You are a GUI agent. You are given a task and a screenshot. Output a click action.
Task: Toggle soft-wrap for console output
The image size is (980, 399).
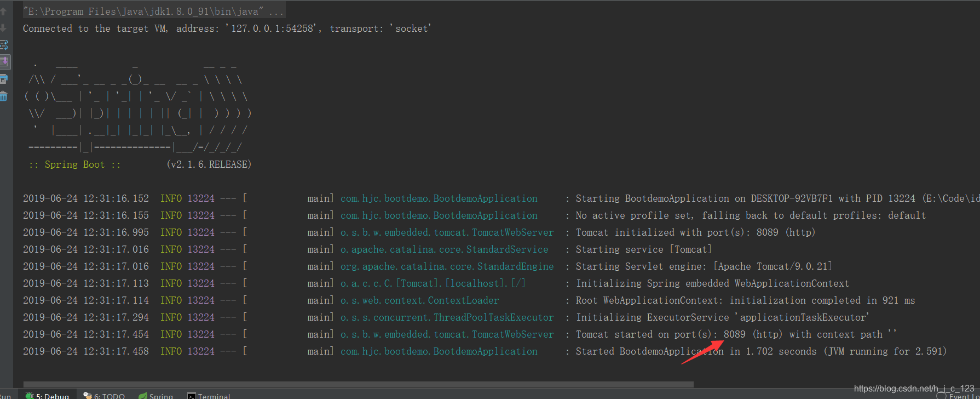coord(4,45)
